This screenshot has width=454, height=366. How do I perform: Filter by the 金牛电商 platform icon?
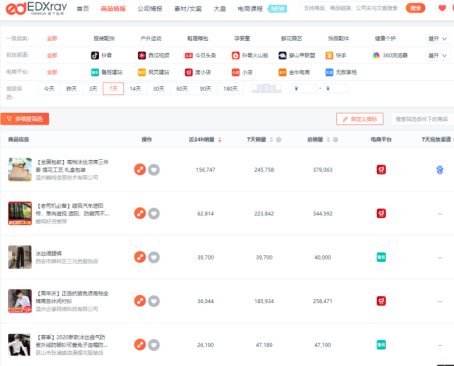click(x=283, y=72)
